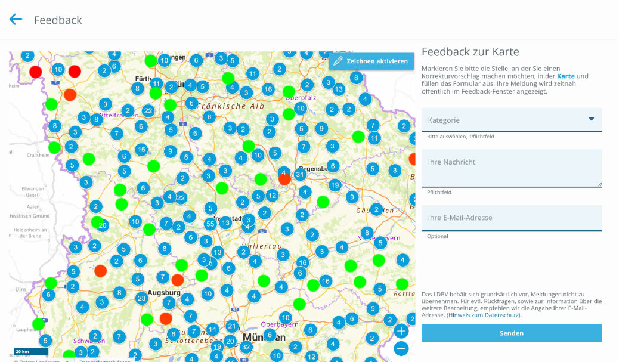Open a green feedback marker near Oberpfalz
The image size is (644, 362).
(289, 90)
